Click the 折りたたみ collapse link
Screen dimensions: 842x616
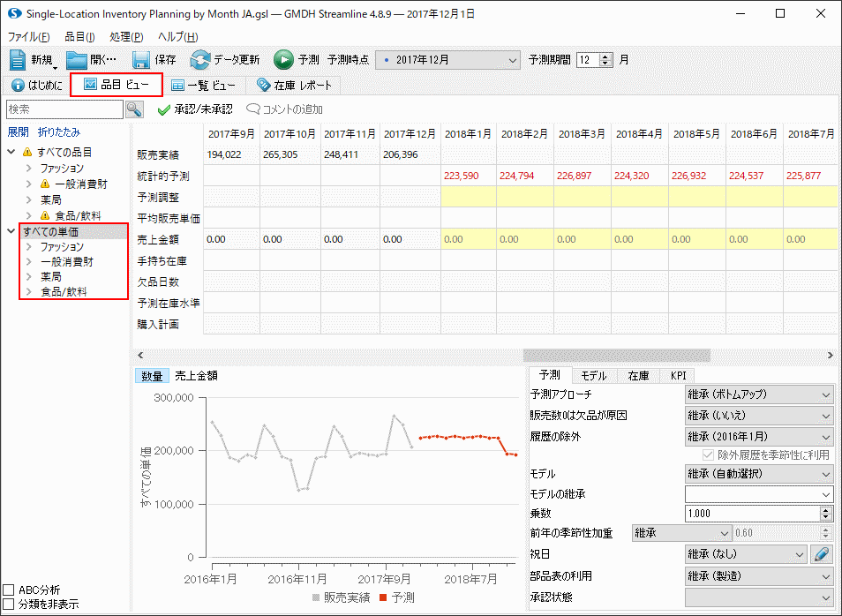pyautogui.click(x=58, y=132)
